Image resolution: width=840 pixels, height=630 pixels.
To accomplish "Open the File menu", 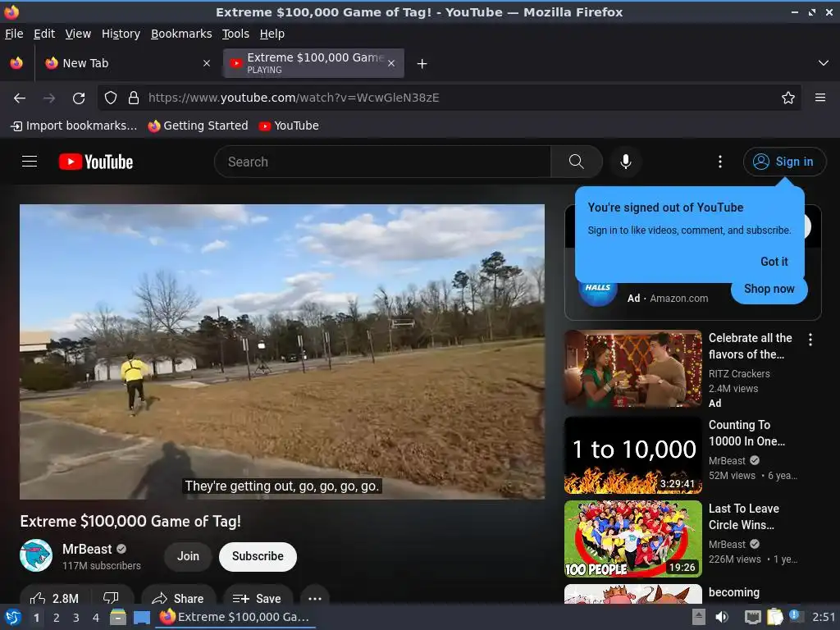I will (14, 34).
